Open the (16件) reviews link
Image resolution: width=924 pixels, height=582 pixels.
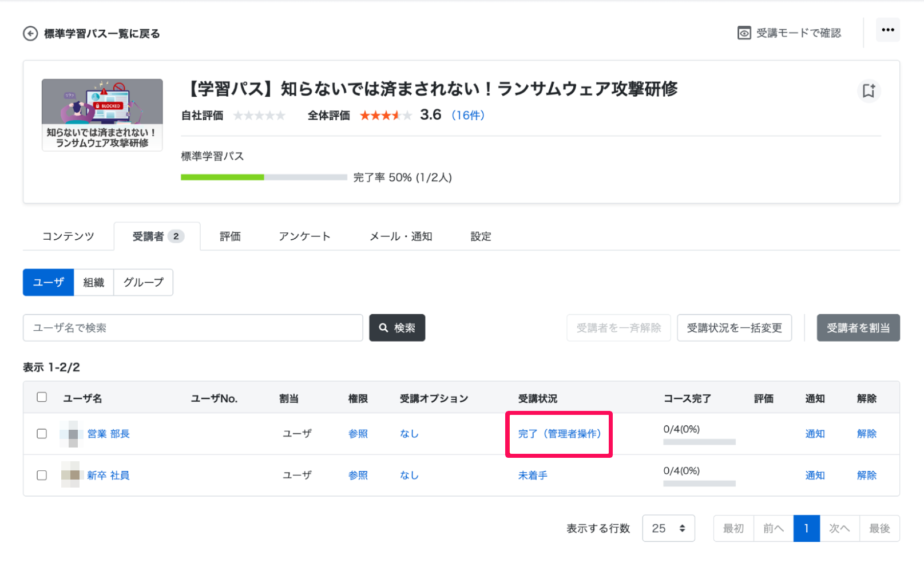click(x=468, y=116)
